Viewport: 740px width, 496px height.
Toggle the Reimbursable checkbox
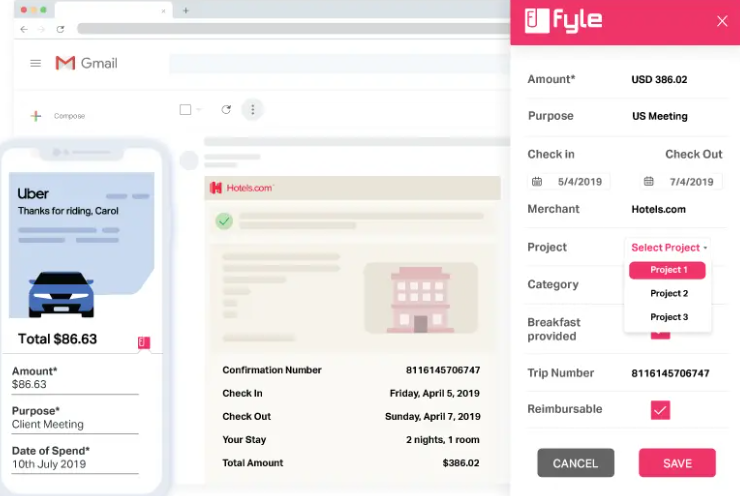coord(660,410)
